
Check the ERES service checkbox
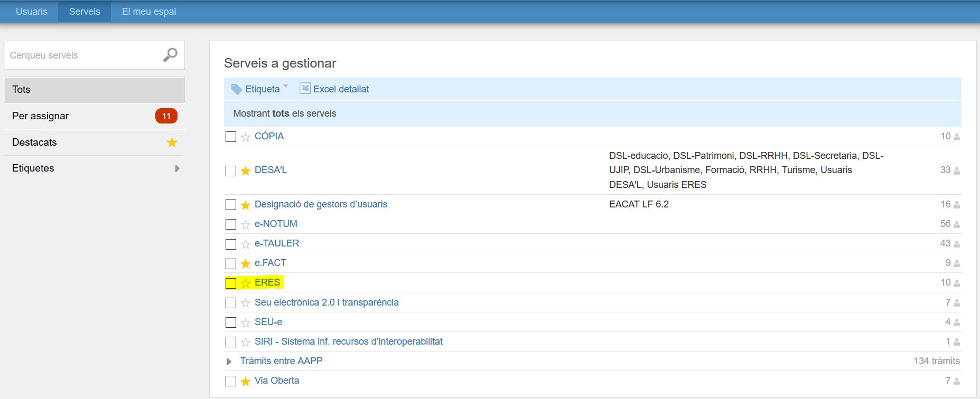pos(231,283)
